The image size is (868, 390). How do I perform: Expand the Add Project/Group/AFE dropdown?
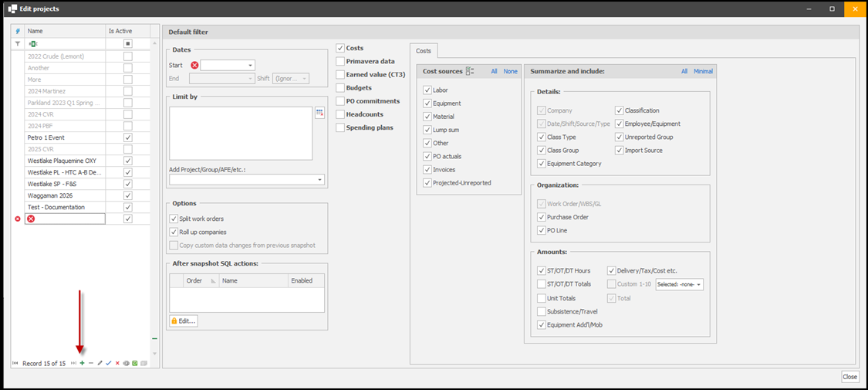319,180
